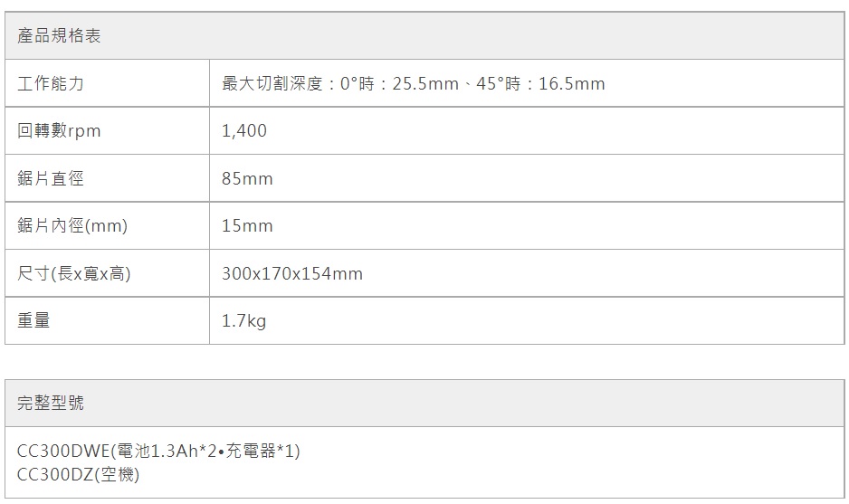Select the CC300DWE model name
Screen dimensions: 849x504
62,451
